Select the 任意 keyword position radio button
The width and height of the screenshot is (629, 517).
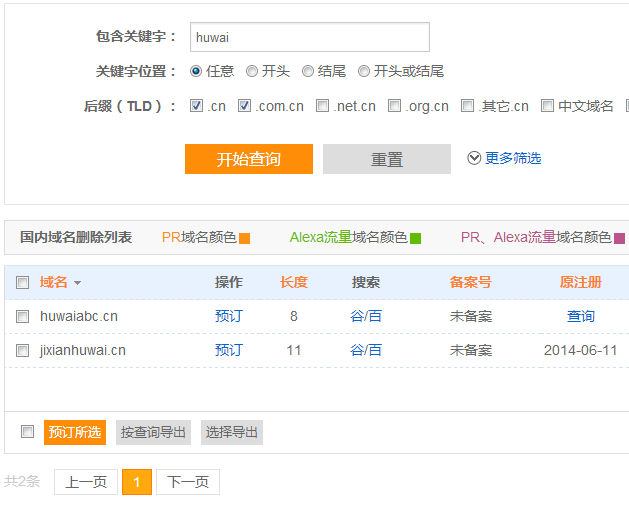click(x=196, y=71)
